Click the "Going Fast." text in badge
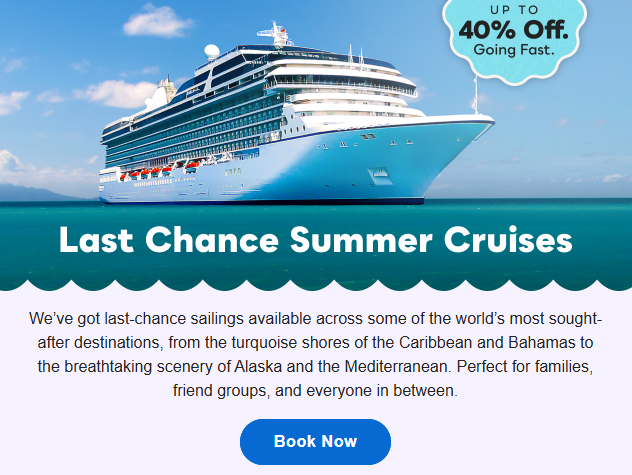Viewport: 632px width, 475px height. (513, 49)
